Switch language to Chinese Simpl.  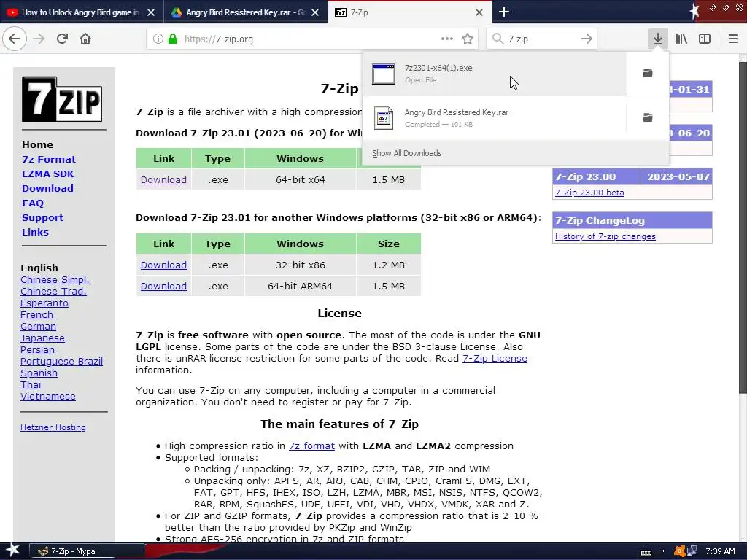(55, 279)
